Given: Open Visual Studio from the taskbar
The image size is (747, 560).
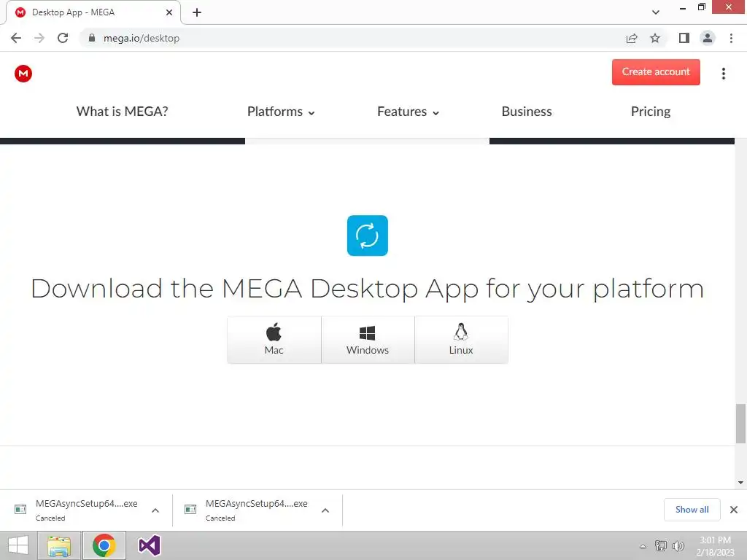Looking at the screenshot, I should [x=149, y=545].
